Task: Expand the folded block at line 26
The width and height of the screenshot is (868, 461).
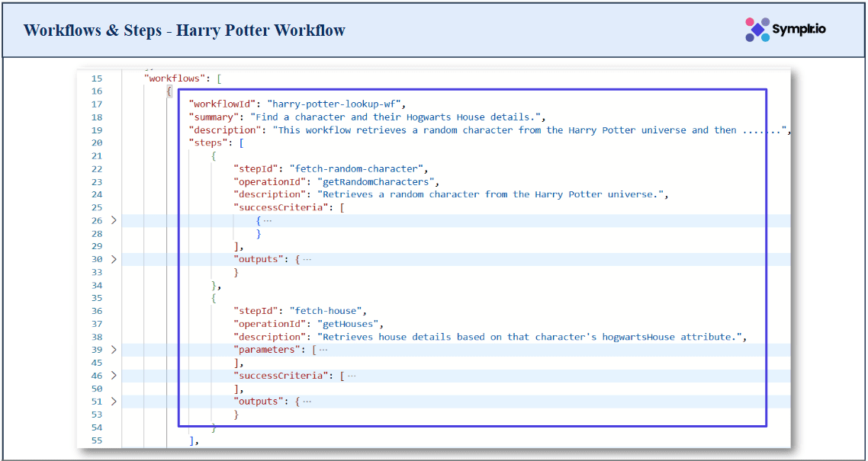Action: (114, 220)
